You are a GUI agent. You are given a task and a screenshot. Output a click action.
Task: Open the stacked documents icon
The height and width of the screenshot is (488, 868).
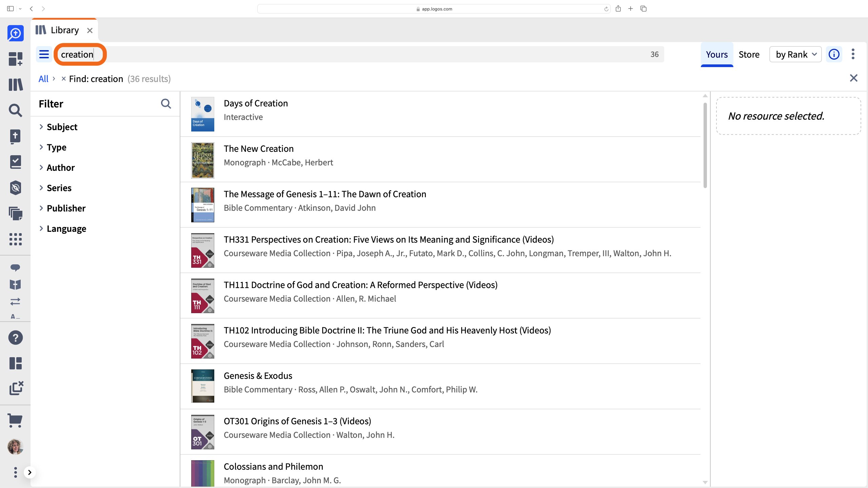click(16, 213)
